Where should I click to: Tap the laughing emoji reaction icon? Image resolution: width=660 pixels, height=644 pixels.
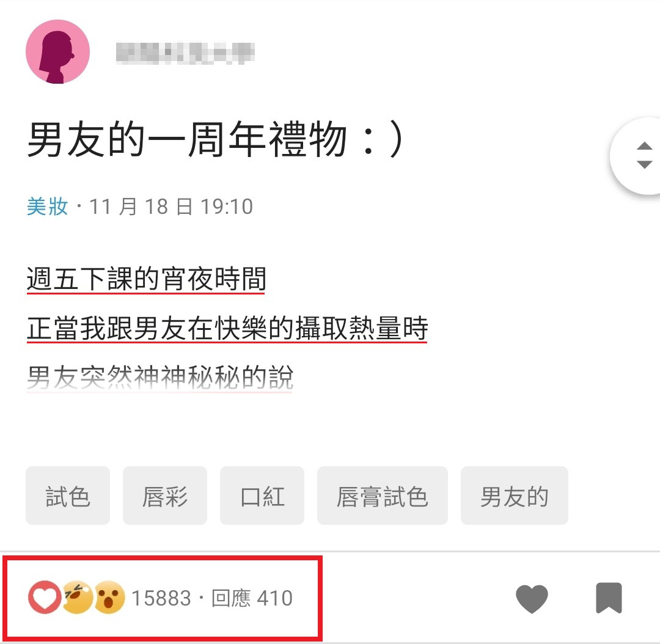point(78,598)
